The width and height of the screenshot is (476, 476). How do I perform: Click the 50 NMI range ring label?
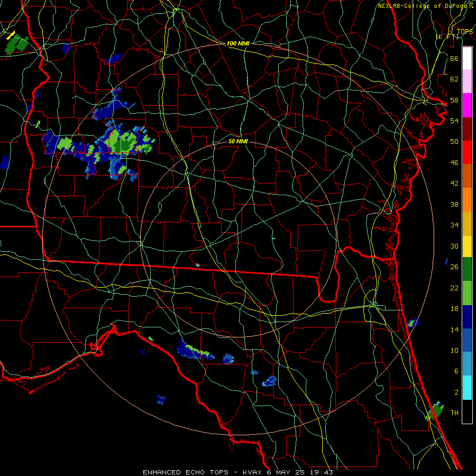(x=238, y=141)
